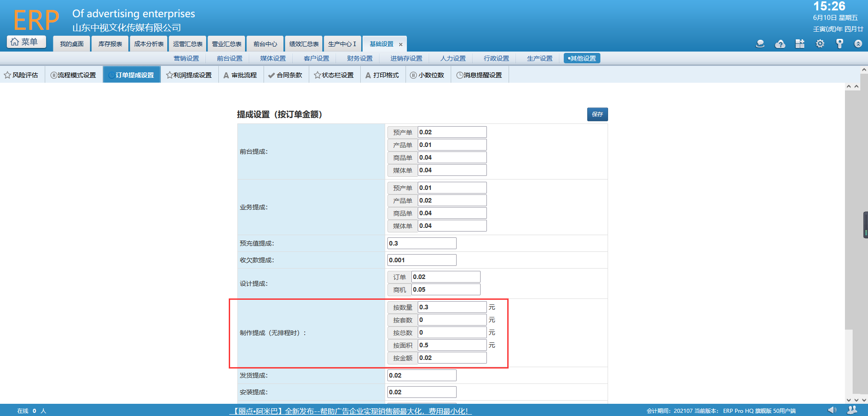868x416 pixels.
Task: Open 进销存设置 submenu
Action: (x=406, y=58)
